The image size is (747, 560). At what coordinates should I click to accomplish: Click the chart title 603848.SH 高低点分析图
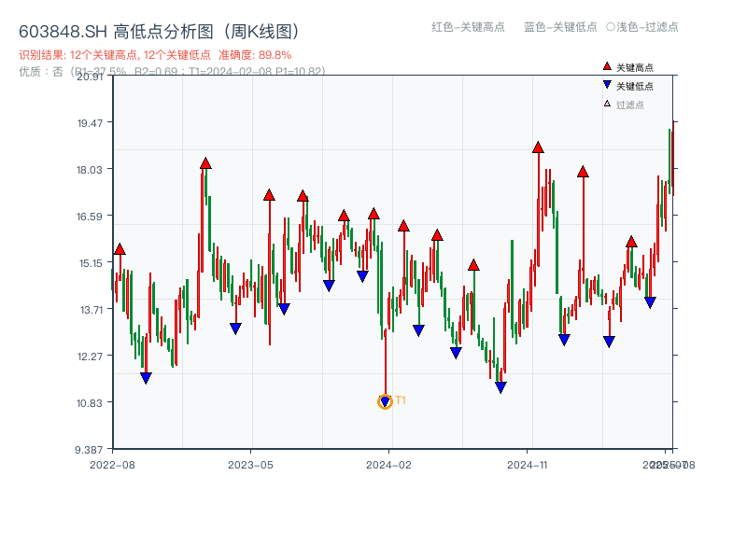[x=160, y=28]
